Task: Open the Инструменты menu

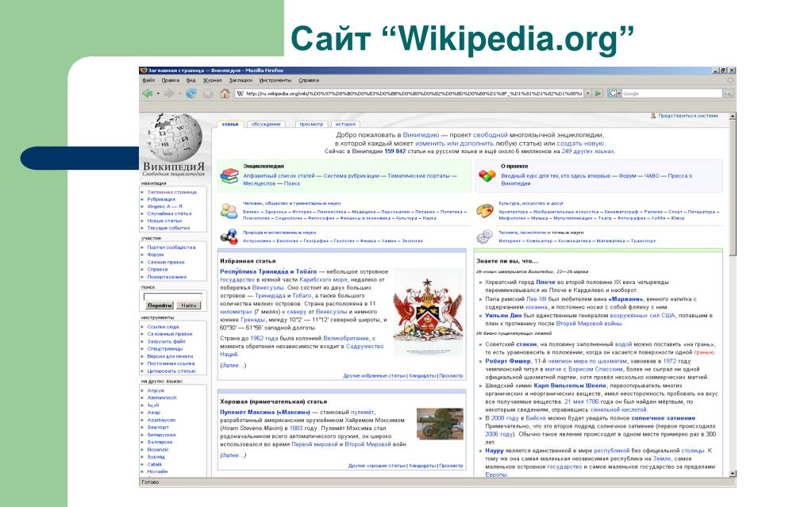Action: tap(275, 80)
